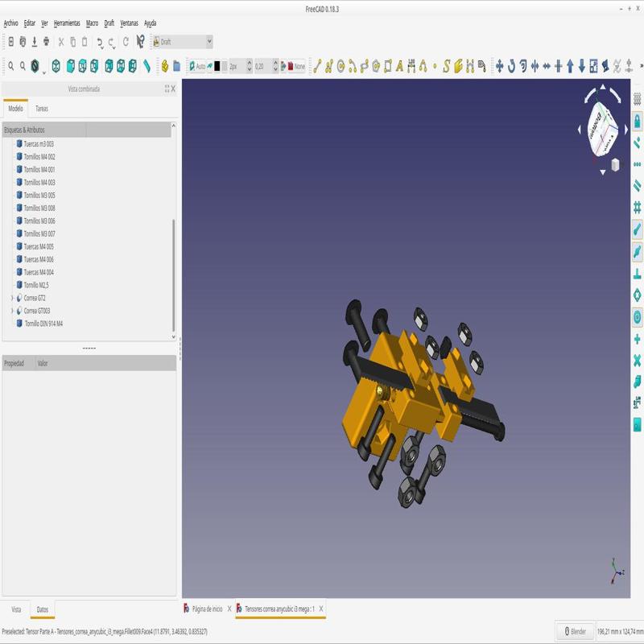Select the Draft Rotate tool
The width and height of the screenshot is (644, 644).
511,66
